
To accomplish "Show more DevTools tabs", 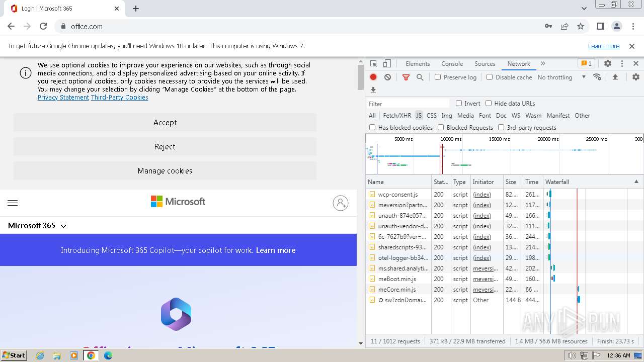I will click(543, 64).
